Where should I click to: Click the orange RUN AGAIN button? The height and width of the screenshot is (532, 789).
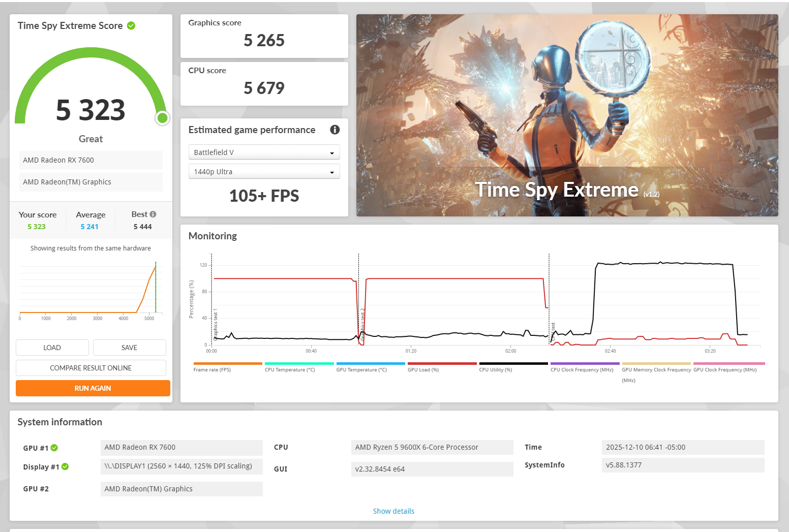93,388
